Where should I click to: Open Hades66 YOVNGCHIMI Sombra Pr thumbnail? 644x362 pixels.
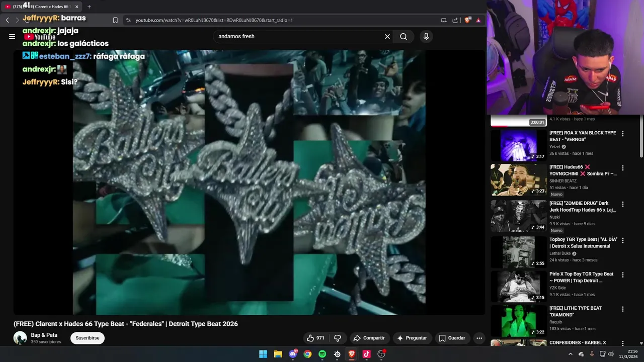tap(519, 179)
